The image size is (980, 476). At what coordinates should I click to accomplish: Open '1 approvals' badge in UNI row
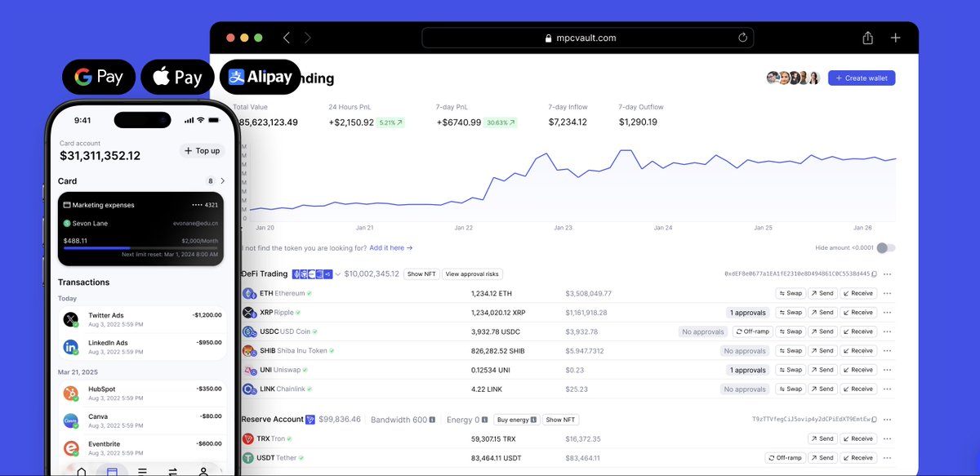tap(747, 370)
